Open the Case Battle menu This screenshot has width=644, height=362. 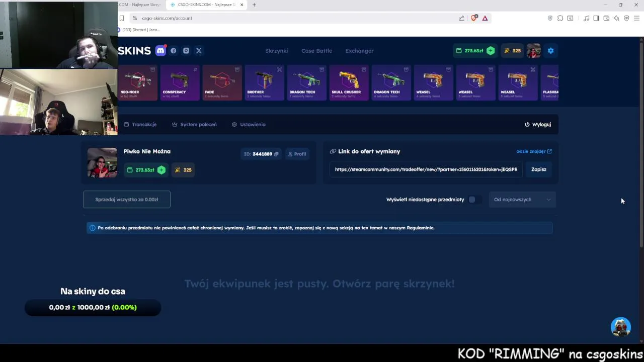[x=316, y=51]
